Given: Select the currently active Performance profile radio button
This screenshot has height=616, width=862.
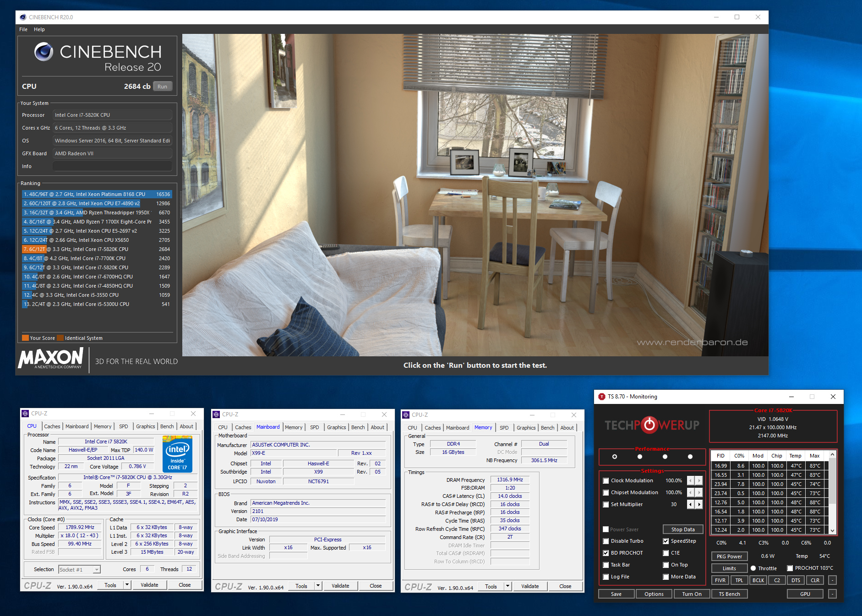Looking at the screenshot, I should (615, 457).
